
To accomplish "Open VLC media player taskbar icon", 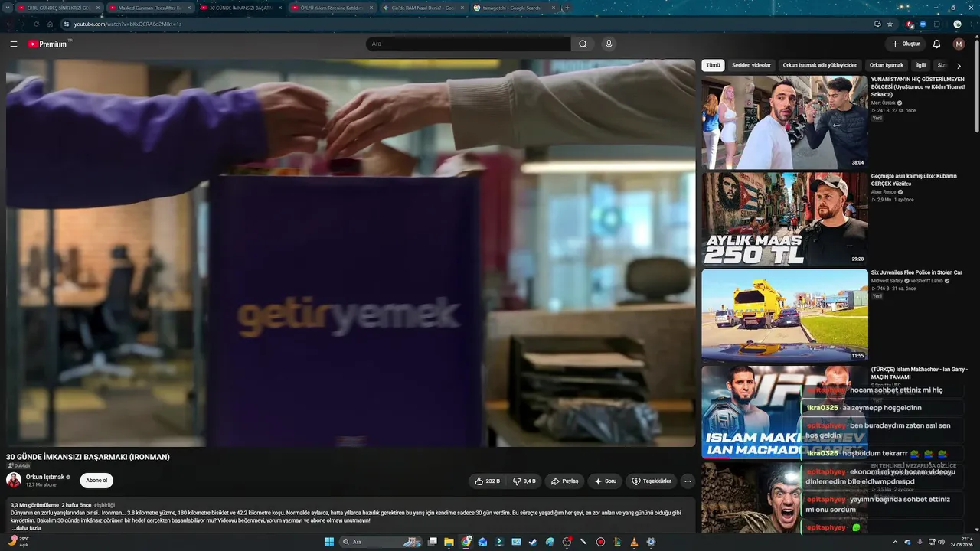I will click(634, 542).
